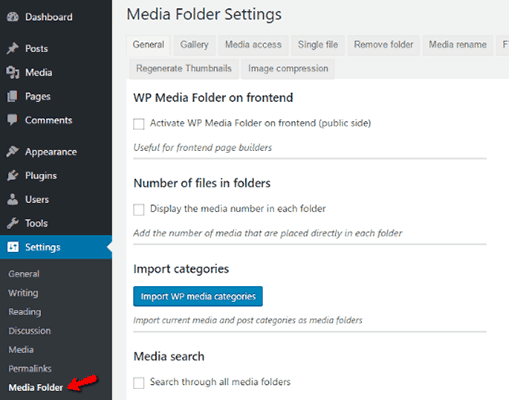Open Dashboard in the sidebar

click(49, 17)
